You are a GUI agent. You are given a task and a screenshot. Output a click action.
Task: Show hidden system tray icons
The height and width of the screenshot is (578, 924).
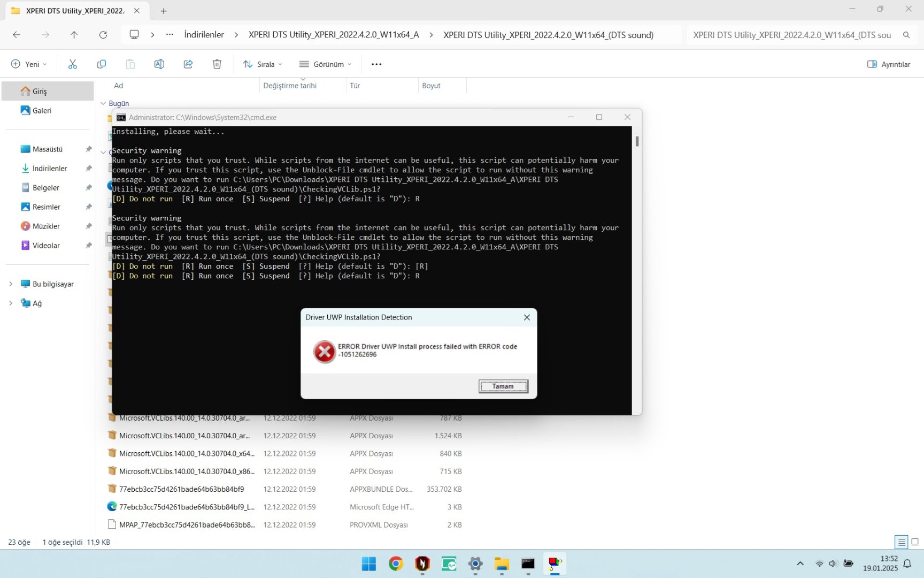[800, 564]
